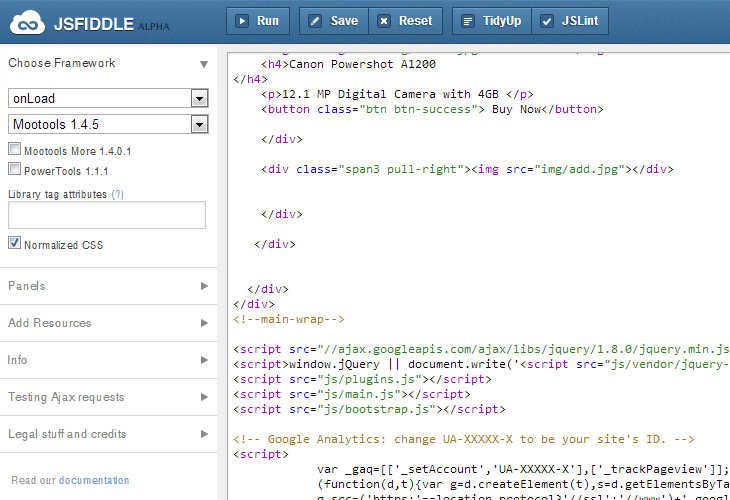Open the onLoad dropdown
730x500 pixels.
(x=108, y=98)
